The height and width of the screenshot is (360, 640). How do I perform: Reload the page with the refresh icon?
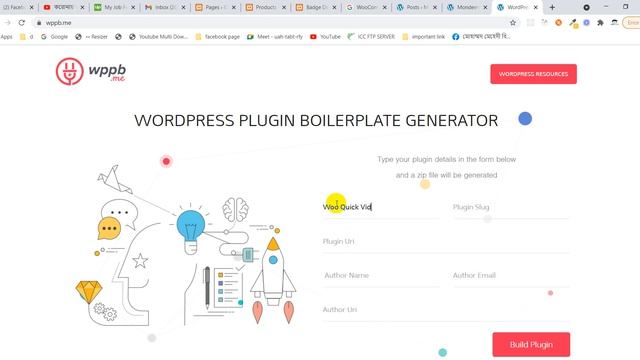click(22, 23)
